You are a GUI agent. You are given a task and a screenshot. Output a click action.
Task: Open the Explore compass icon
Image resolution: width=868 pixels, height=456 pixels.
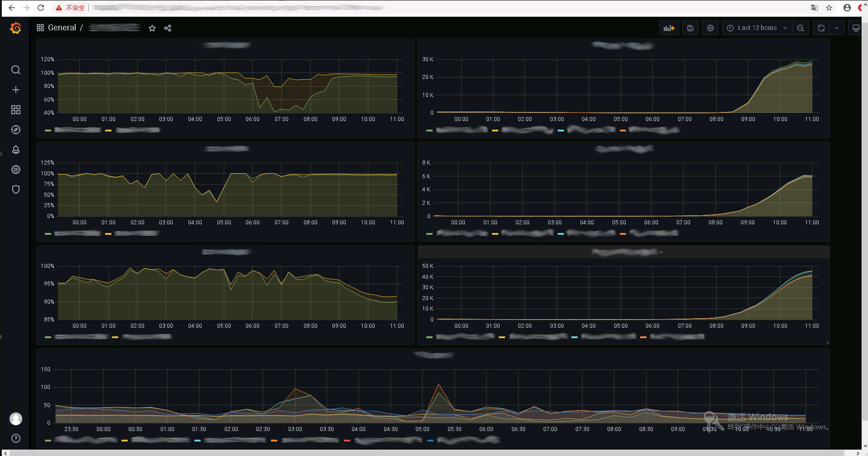tap(16, 130)
